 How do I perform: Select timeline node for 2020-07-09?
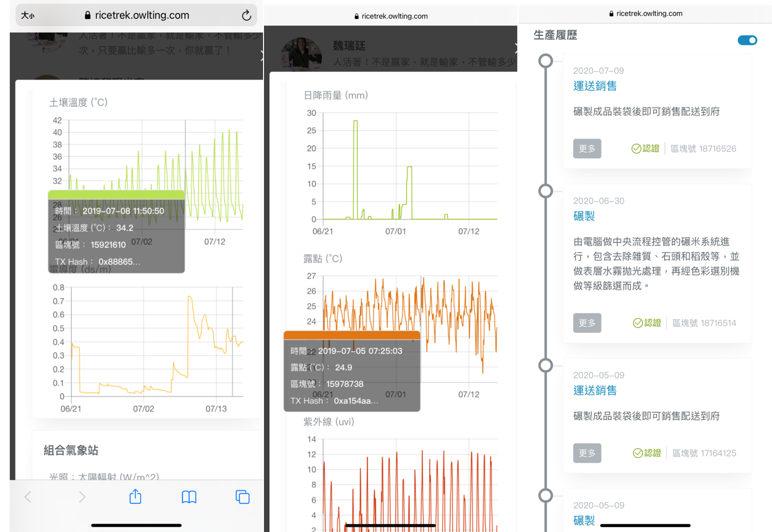coord(546,61)
